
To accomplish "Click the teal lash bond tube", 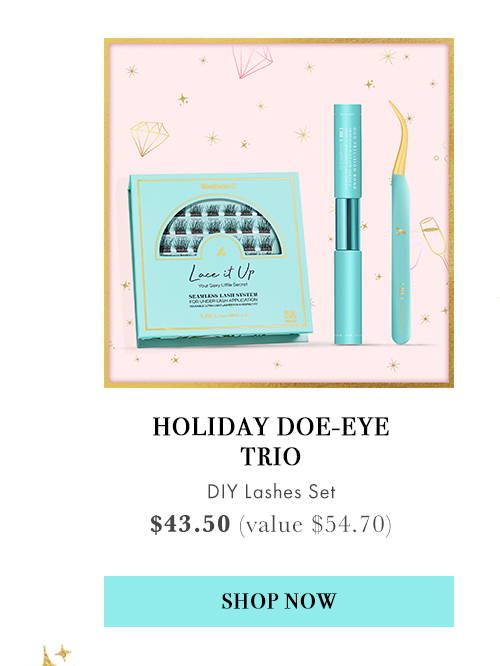I will coord(347,224).
